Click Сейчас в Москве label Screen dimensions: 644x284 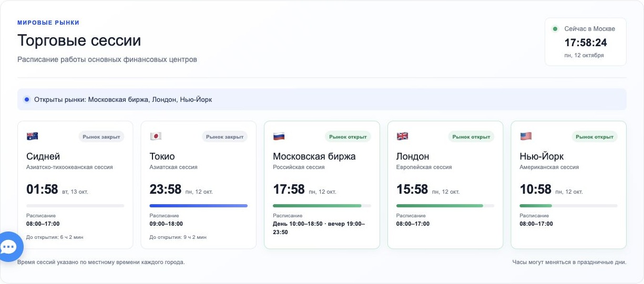point(590,29)
